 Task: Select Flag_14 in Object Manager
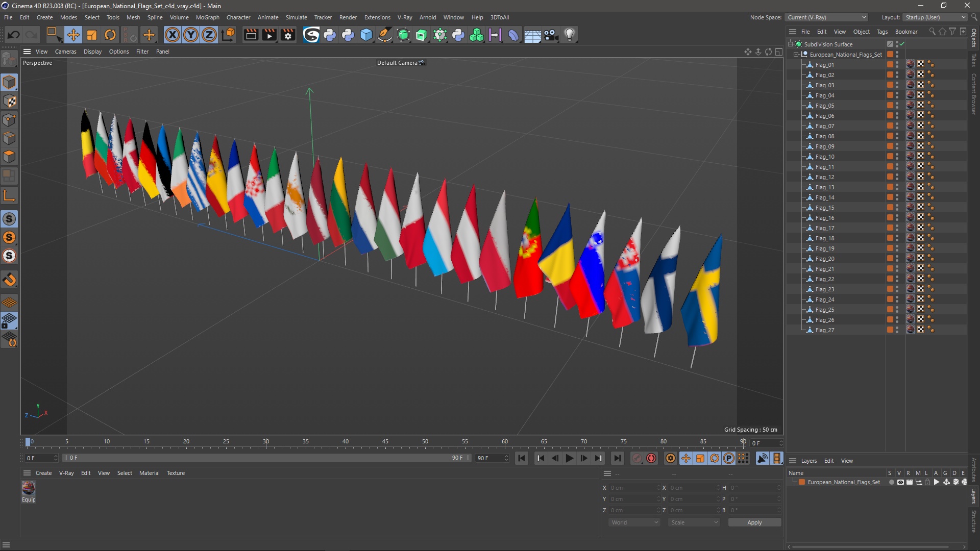coord(824,197)
